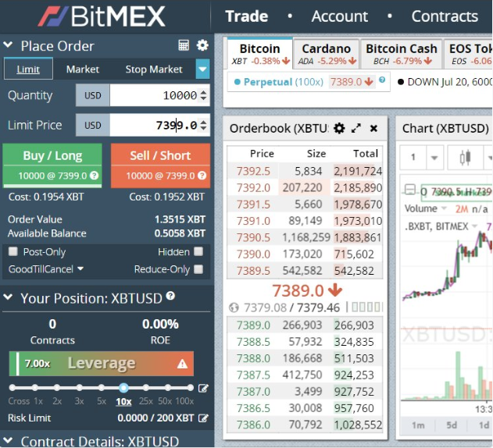Screen dimensions: 493x448
Task: Open Trade in top navigation
Action: pos(247,16)
